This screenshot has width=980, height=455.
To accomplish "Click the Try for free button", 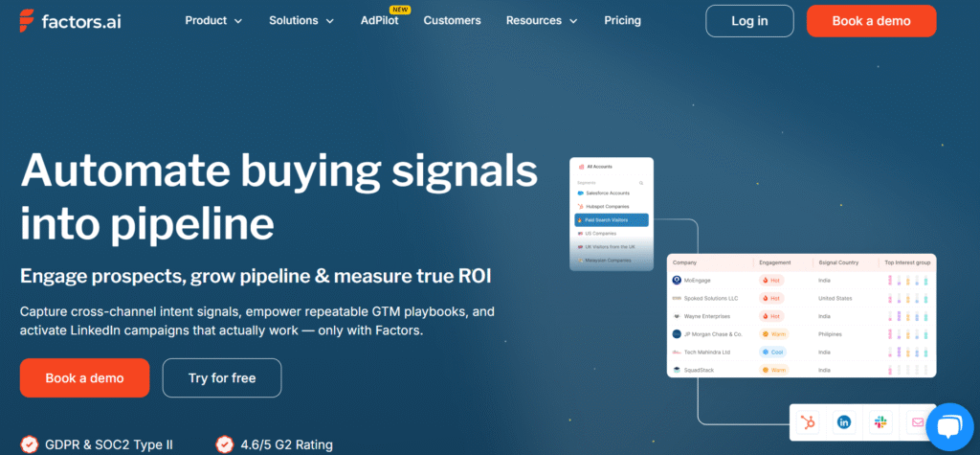I will [222, 378].
